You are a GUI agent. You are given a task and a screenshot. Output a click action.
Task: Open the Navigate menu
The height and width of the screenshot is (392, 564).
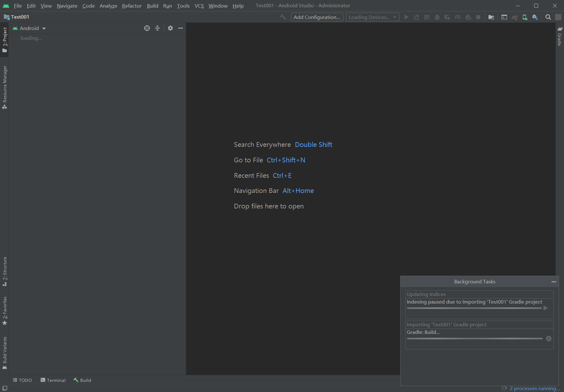(x=67, y=6)
